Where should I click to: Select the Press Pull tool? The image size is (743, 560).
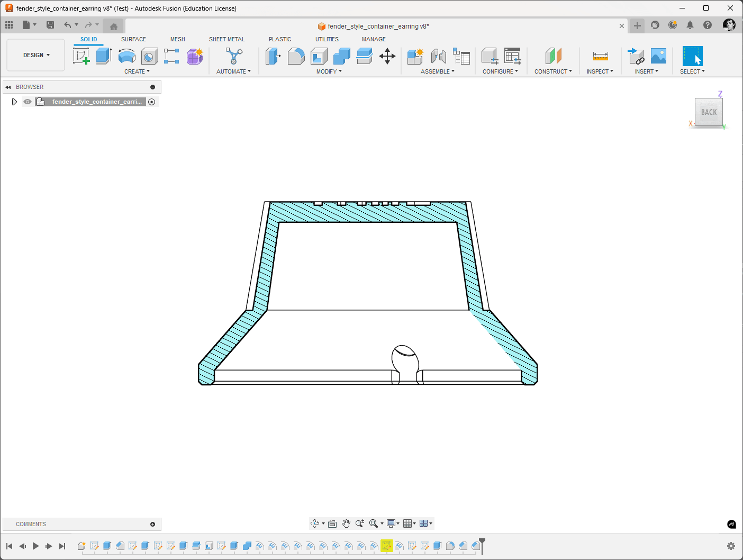[x=273, y=56]
